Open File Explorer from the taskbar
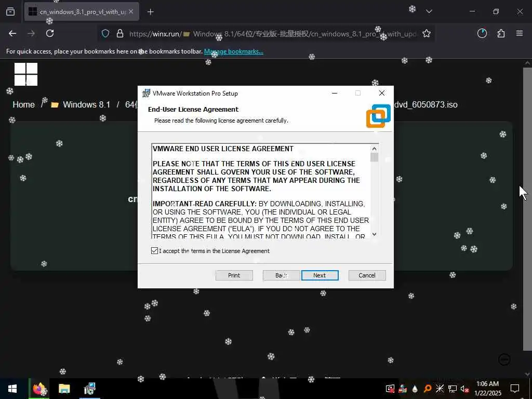 (x=64, y=389)
